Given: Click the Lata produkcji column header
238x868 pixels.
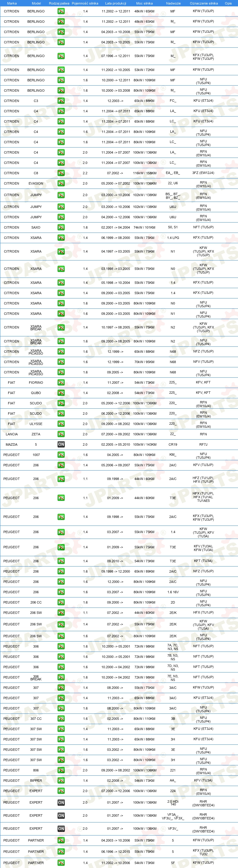Looking at the screenshot, I should [x=116, y=3].
